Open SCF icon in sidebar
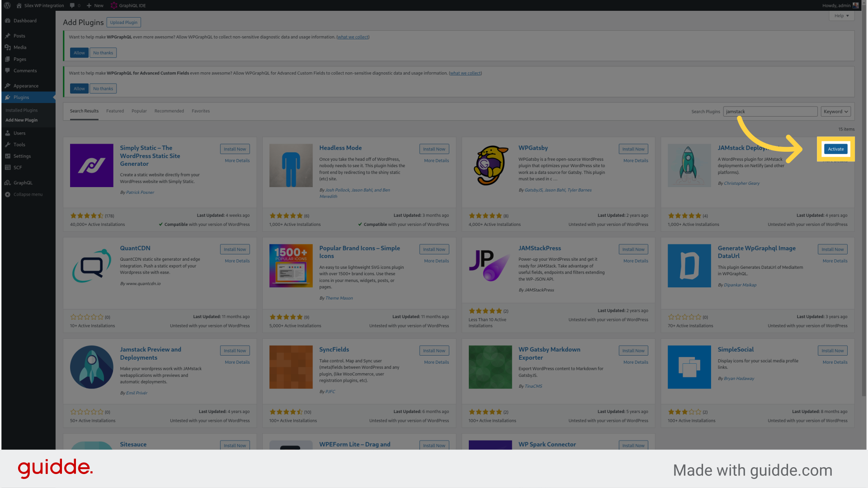 pos(7,167)
